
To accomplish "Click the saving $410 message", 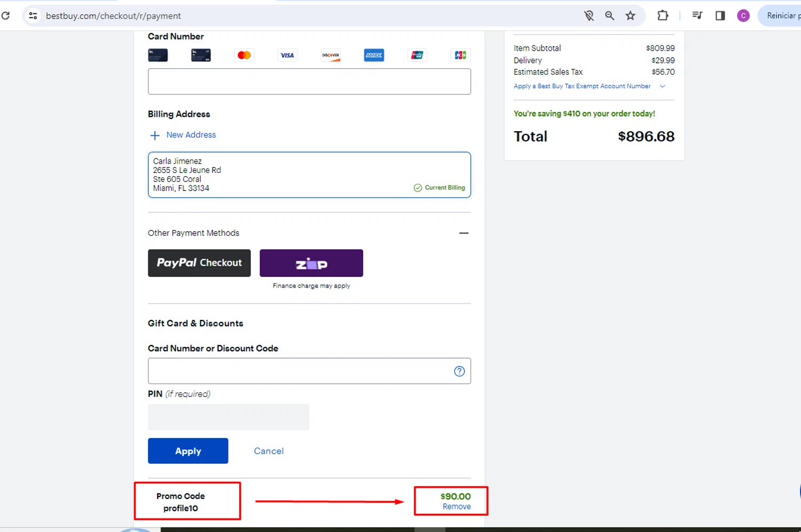I will point(584,114).
